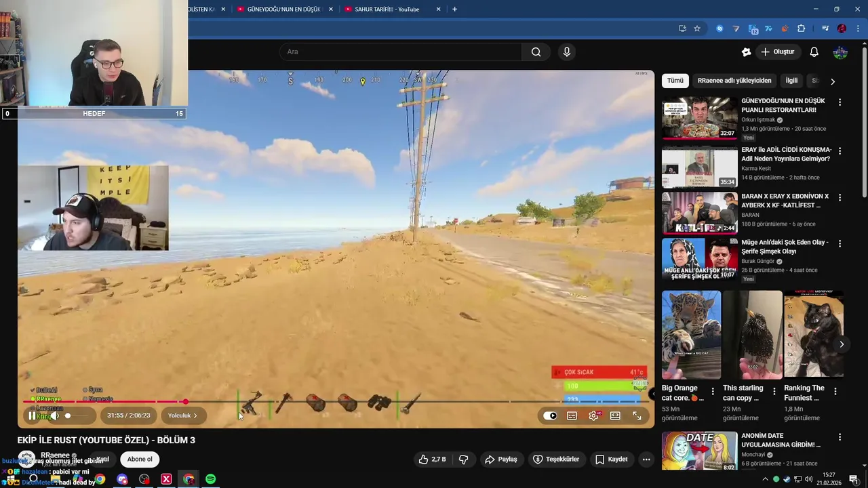Click the install app icon in the address bar
Screen dimensions: 868x488
pyautogui.click(x=682, y=28)
